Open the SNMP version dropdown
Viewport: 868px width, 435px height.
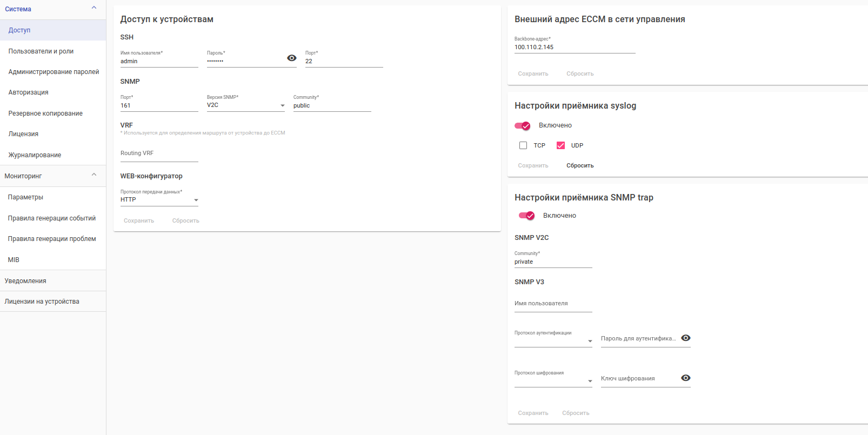(x=245, y=105)
